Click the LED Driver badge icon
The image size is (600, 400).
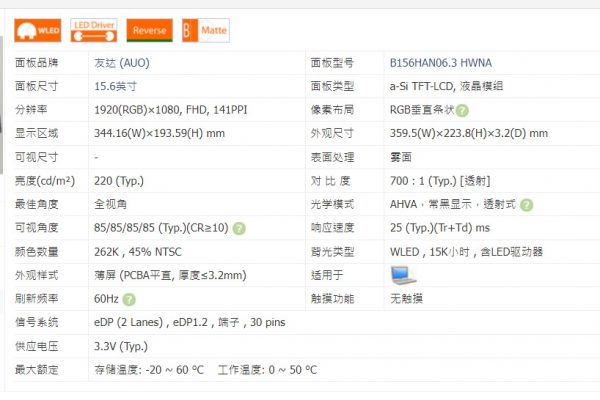tap(94, 31)
